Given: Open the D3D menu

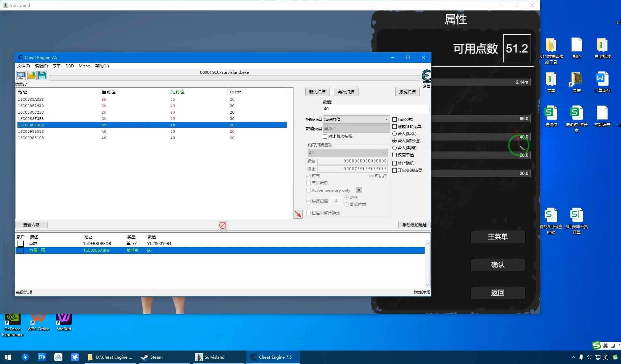Looking at the screenshot, I should 69,66.
